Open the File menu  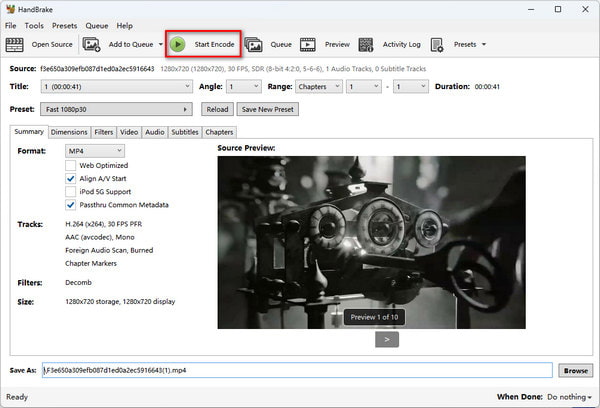pyautogui.click(x=10, y=26)
